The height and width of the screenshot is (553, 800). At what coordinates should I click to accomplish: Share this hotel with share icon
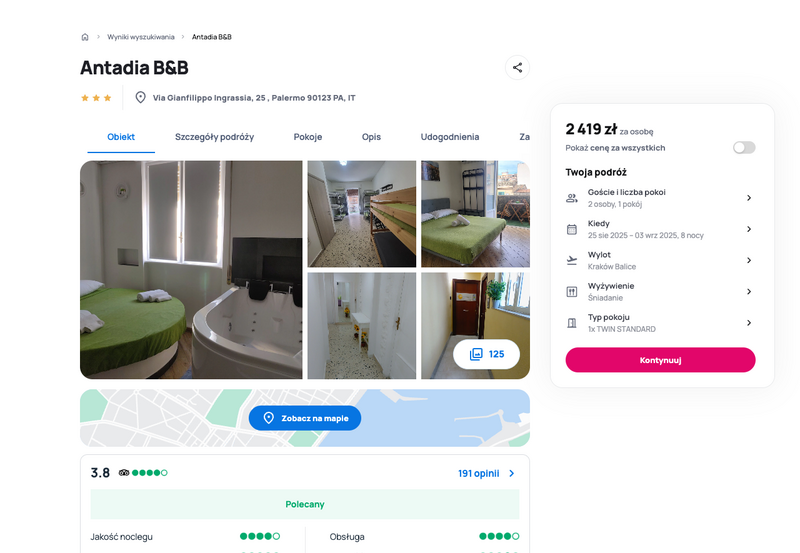point(517,67)
